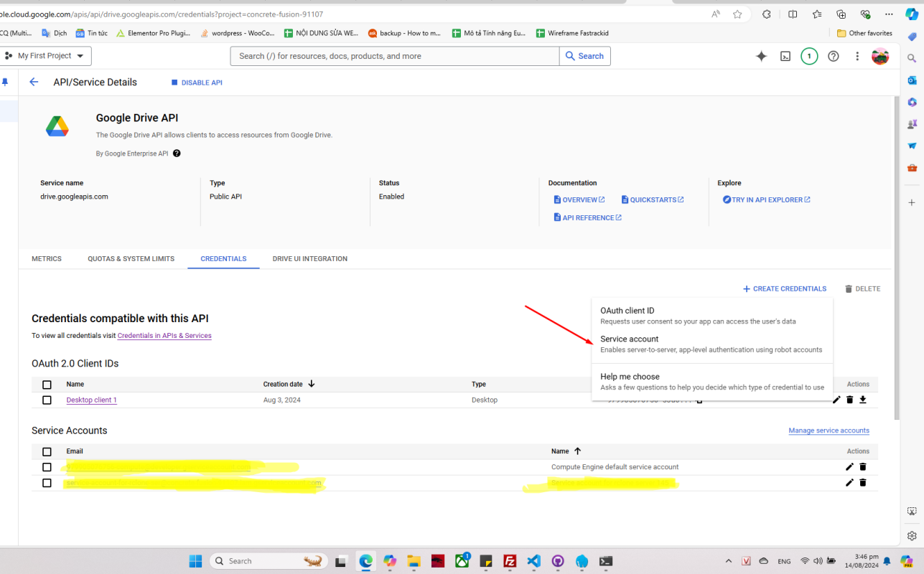Select Help me choose option
This screenshot has width=924, height=574.
tap(711, 381)
